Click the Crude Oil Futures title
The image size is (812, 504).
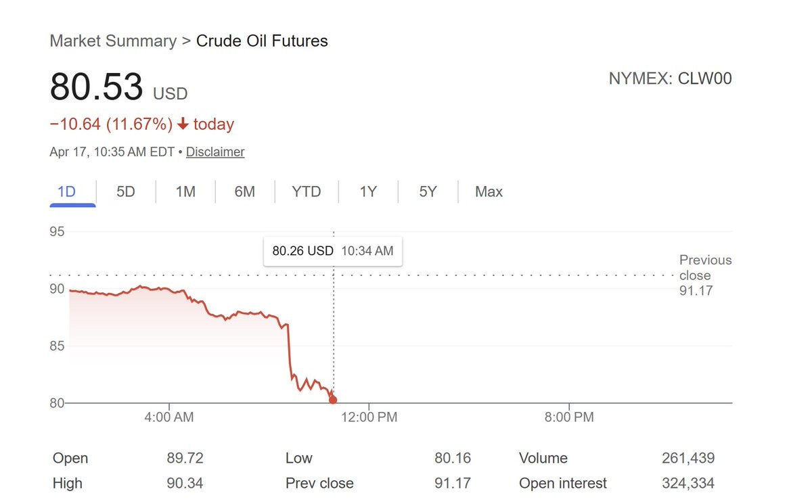click(x=262, y=41)
